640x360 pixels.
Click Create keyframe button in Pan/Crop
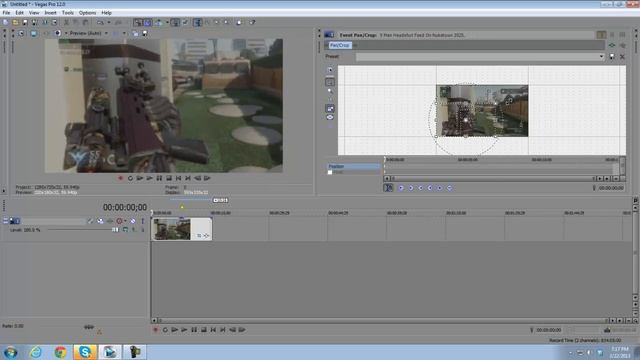click(x=440, y=188)
